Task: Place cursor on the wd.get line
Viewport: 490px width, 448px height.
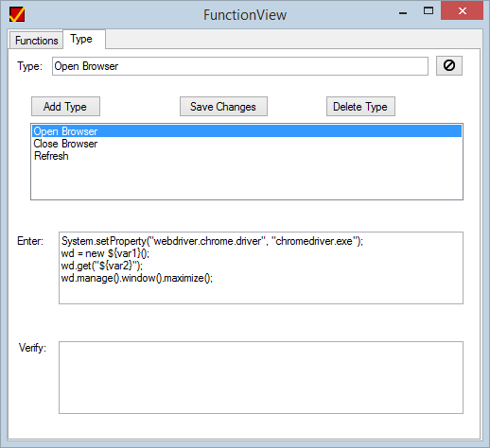Action: (102, 266)
